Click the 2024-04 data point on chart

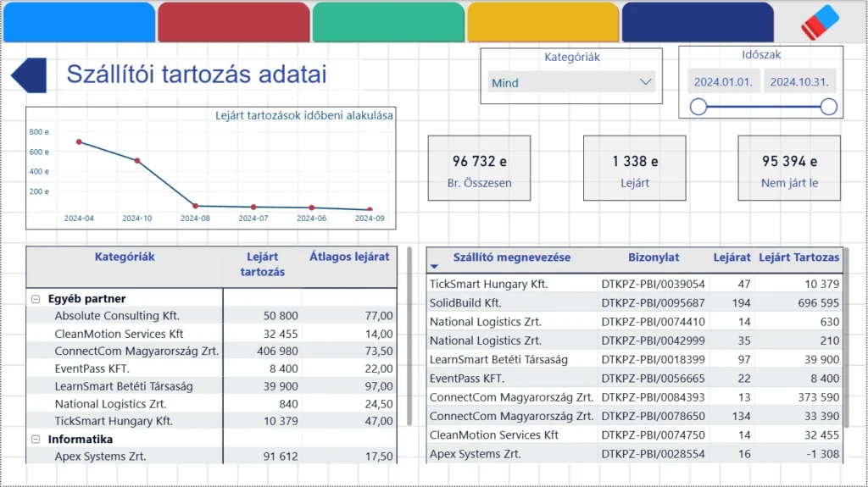(x=79, y=142)
